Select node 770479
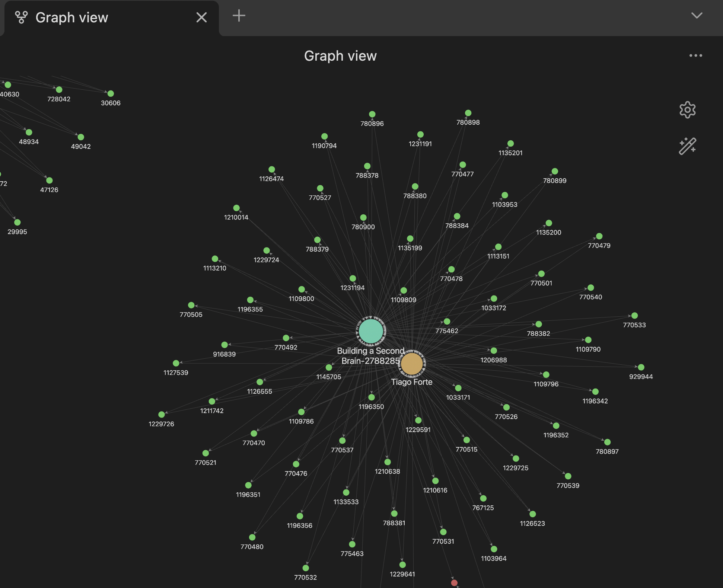This screenshot has width=723, height=588. point(599,236)
